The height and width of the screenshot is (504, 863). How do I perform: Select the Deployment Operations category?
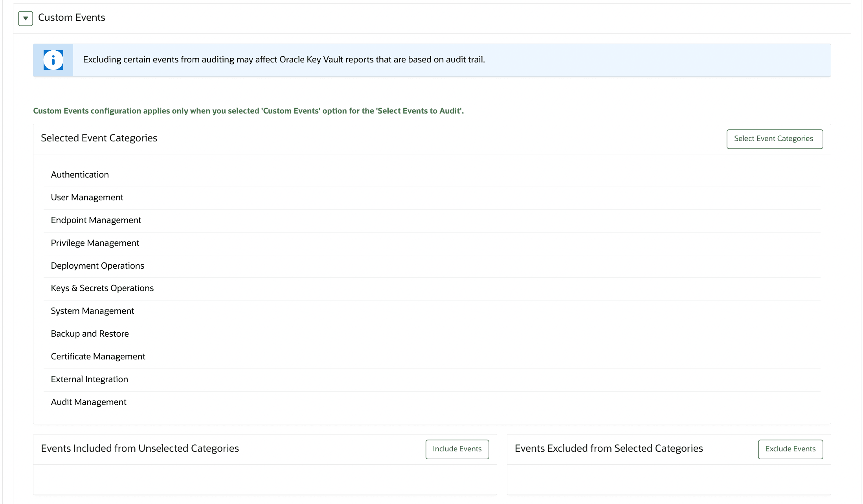coord(97,266)
